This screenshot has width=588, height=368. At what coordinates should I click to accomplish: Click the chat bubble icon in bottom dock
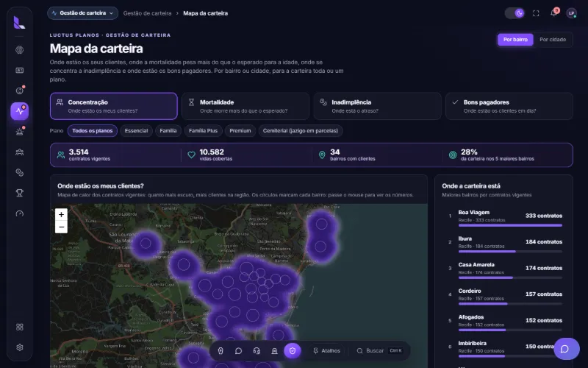point(238,351)
